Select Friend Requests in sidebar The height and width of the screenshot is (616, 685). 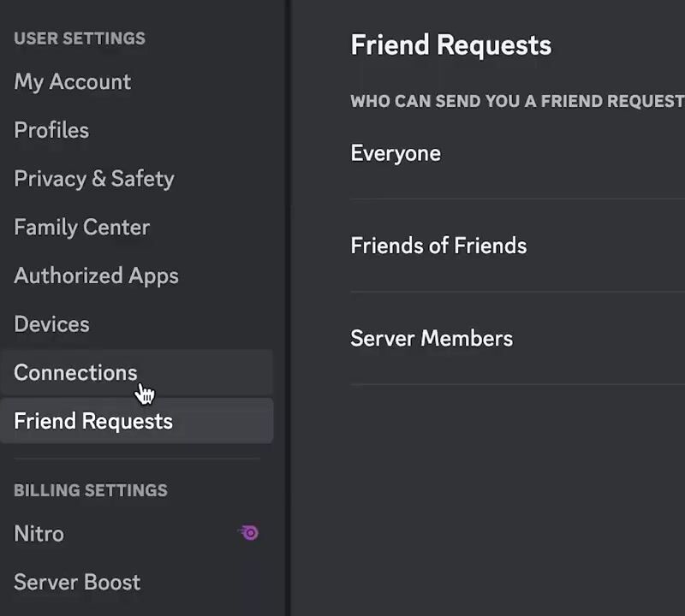[93, 421]
